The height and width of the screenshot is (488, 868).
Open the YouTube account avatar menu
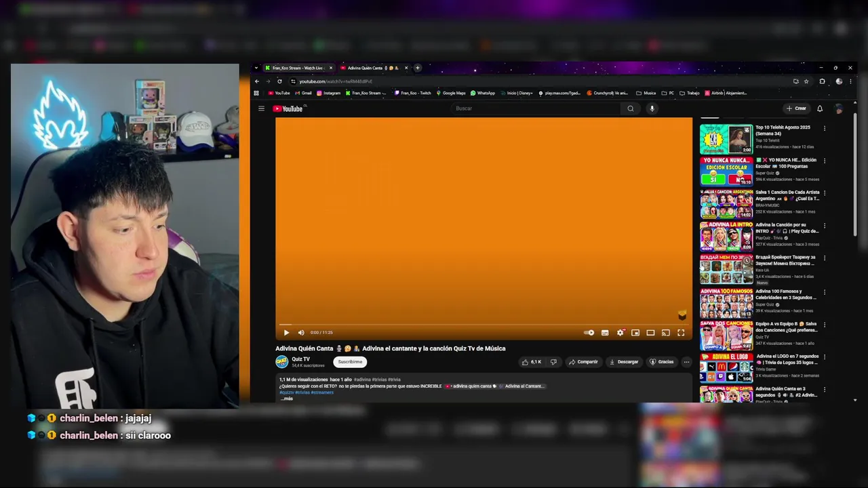839,108
